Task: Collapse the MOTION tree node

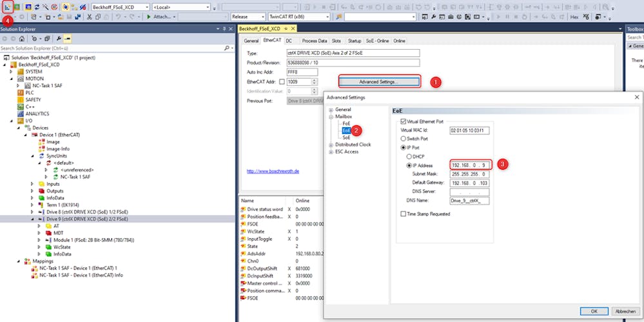Action: click(12, 79)
